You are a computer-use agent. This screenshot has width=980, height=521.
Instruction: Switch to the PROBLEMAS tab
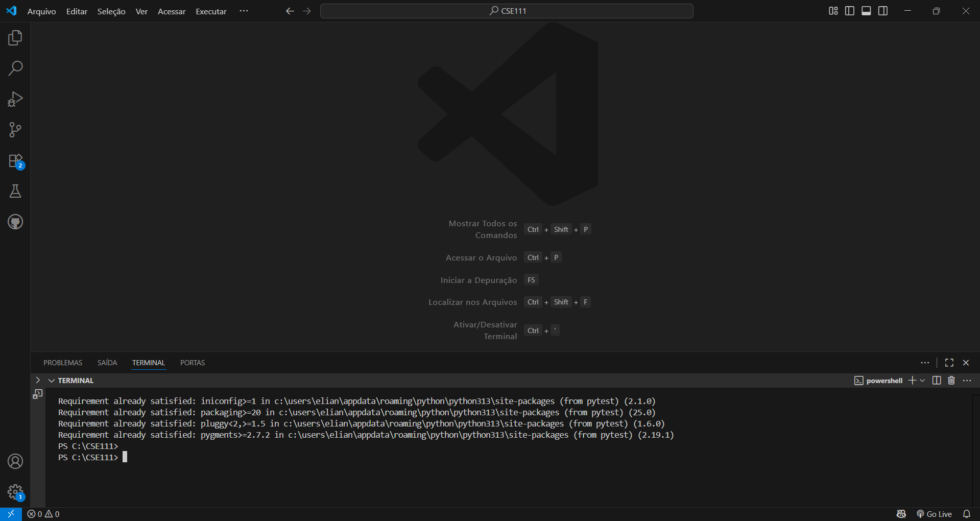click(63, 363)
